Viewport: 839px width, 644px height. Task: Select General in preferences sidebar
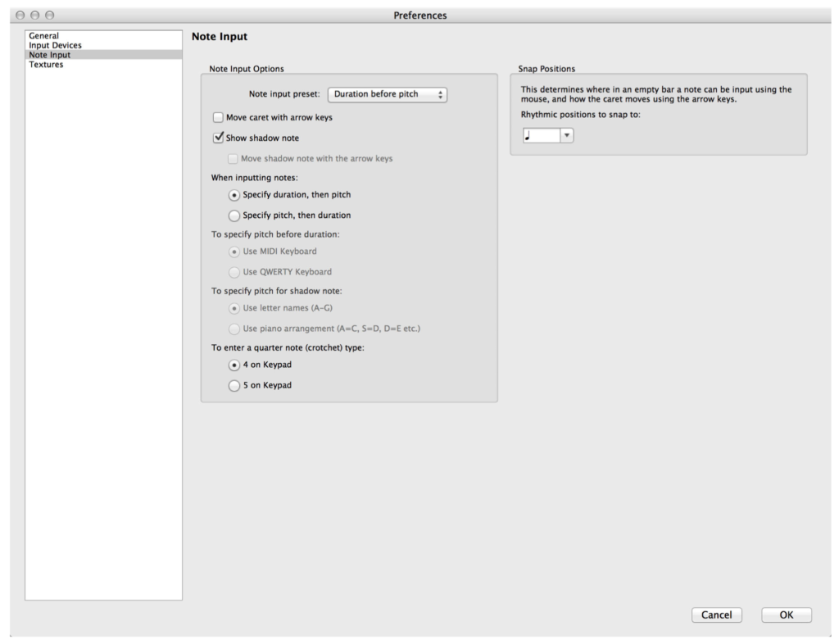click(x=43, y=35)
